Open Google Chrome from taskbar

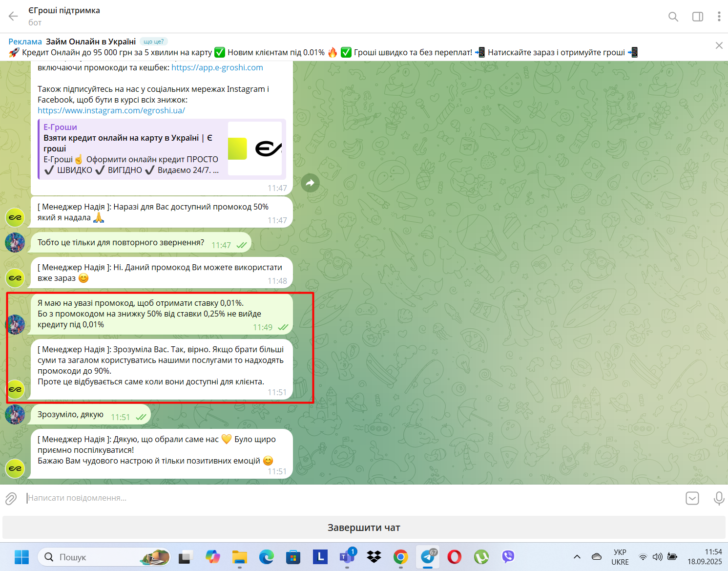(x=401, y=557)
